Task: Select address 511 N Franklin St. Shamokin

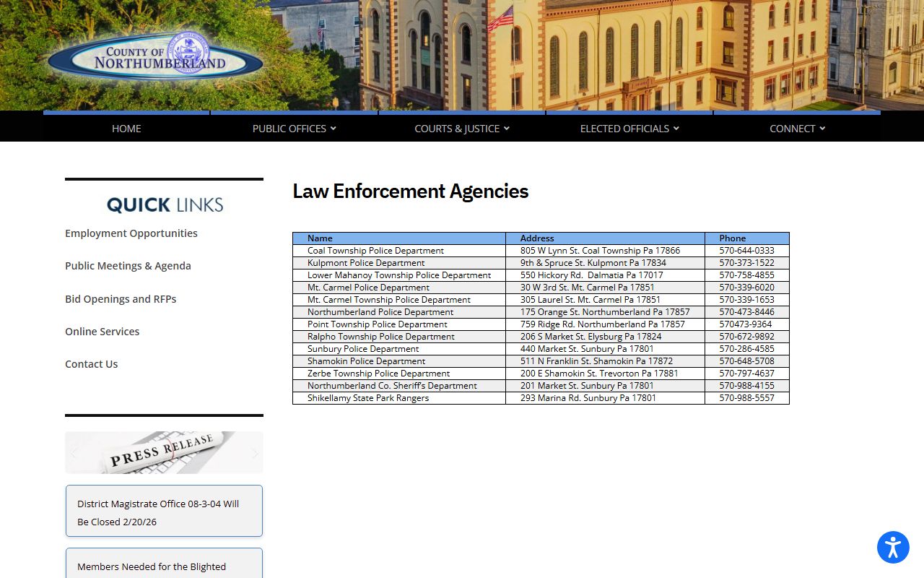Action: click(x=605, y=361)
